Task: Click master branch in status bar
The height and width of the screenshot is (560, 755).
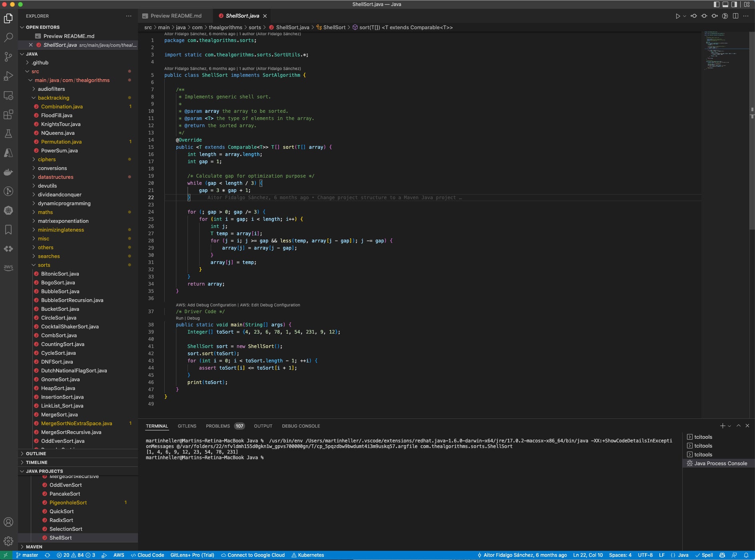Action: pos(27,555)
